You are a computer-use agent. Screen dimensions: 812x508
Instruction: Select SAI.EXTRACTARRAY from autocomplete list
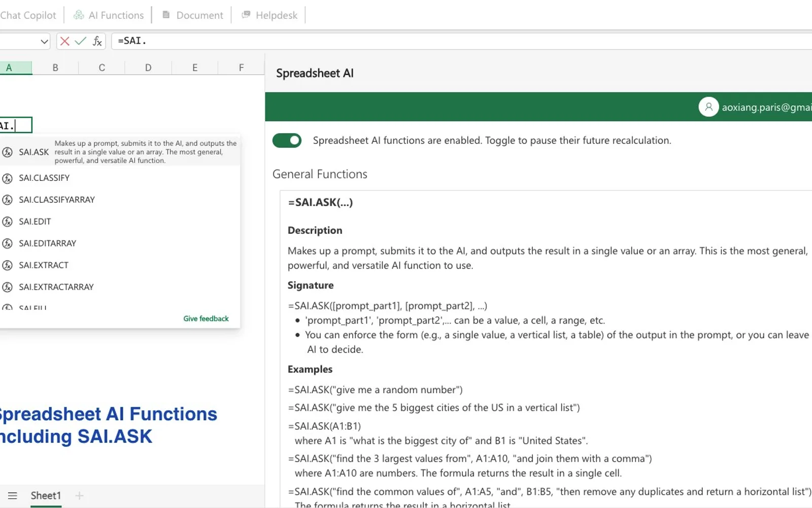tap(120, 288)
